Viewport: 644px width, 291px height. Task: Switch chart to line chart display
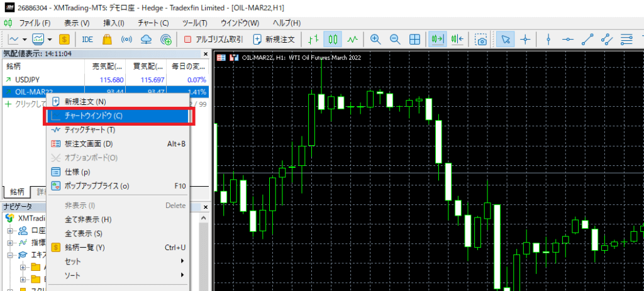pyautogui.click(x=353, y=40)
